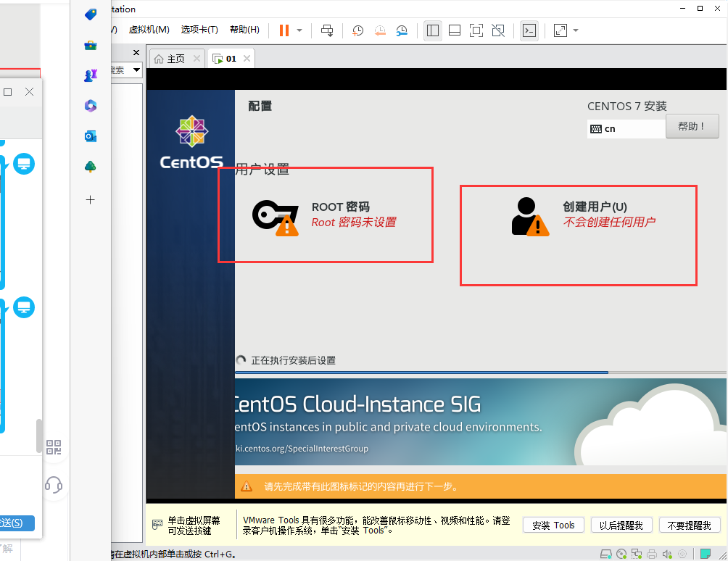The image size is (728, 561).
Task: Open the power options arrow beside the pause button
Action: point(299,30)
